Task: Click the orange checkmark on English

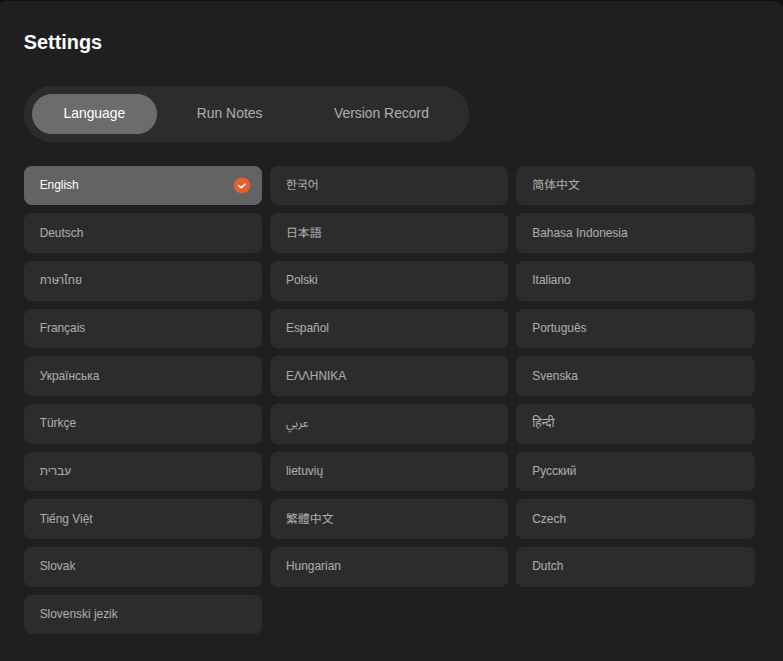Action: 242,185
